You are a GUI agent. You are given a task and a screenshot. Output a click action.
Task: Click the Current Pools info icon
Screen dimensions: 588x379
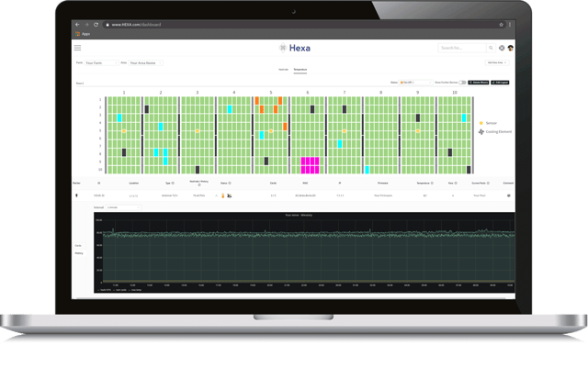pyautogui.click(x=488, y=184)
